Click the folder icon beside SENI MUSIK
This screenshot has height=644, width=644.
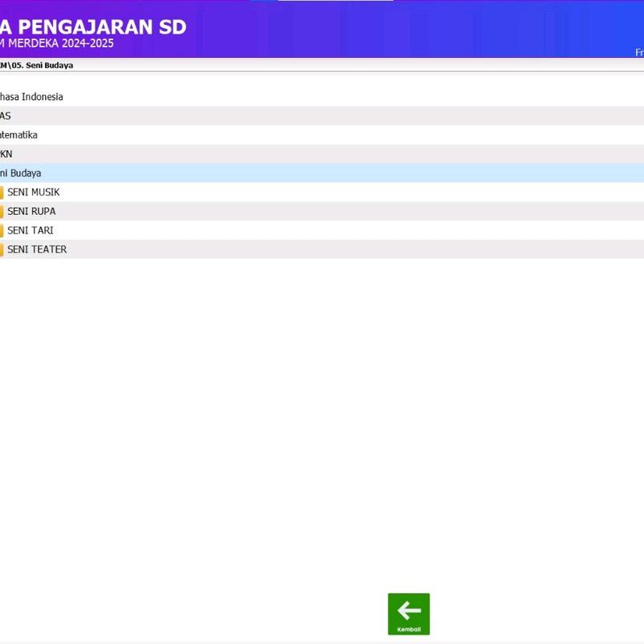pyautogui.click(x=2, y=192)
